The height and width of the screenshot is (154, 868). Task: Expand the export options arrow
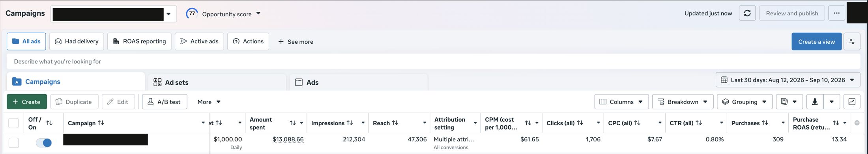[832, 102]
